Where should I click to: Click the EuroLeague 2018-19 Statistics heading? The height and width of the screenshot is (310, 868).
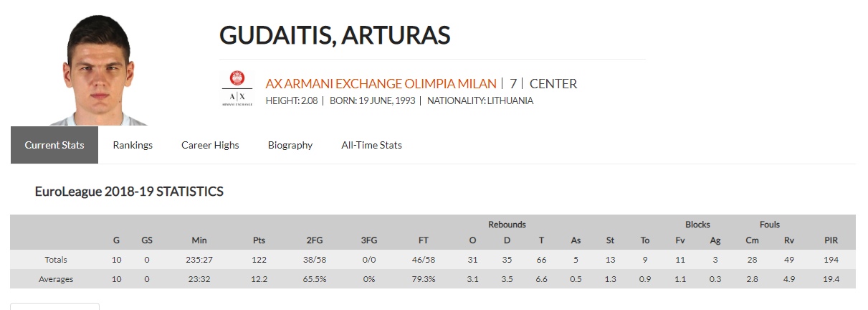pyautogui.click(x=129, y=192)
